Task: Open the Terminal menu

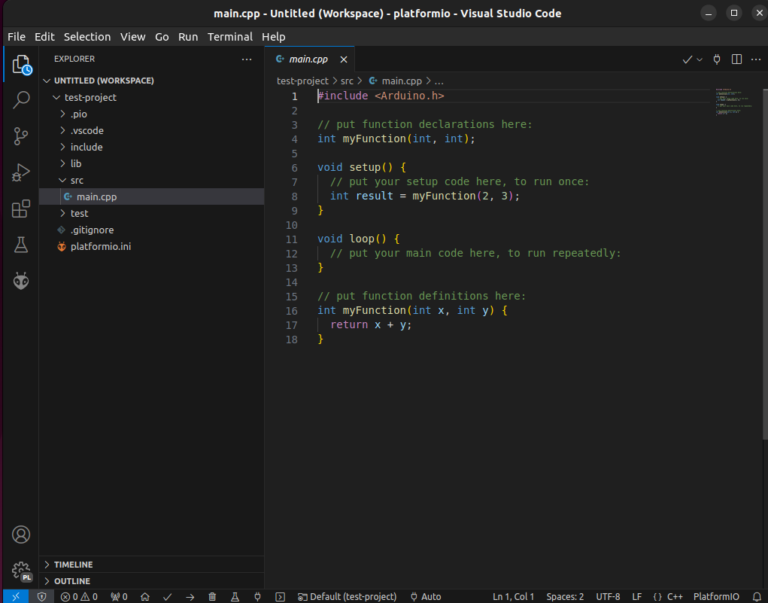Action: tap(230, 37)
